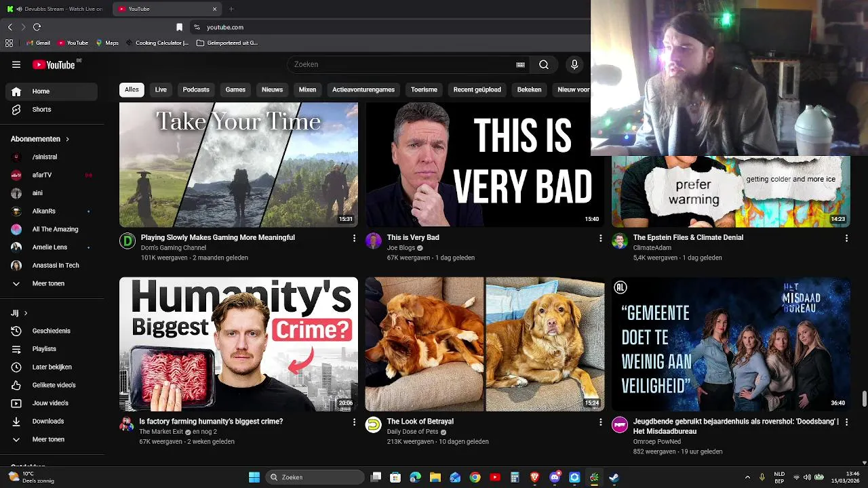Open ClimateAdam channel avatar
The height and width of the screenshot is (488, 868).
620,241
